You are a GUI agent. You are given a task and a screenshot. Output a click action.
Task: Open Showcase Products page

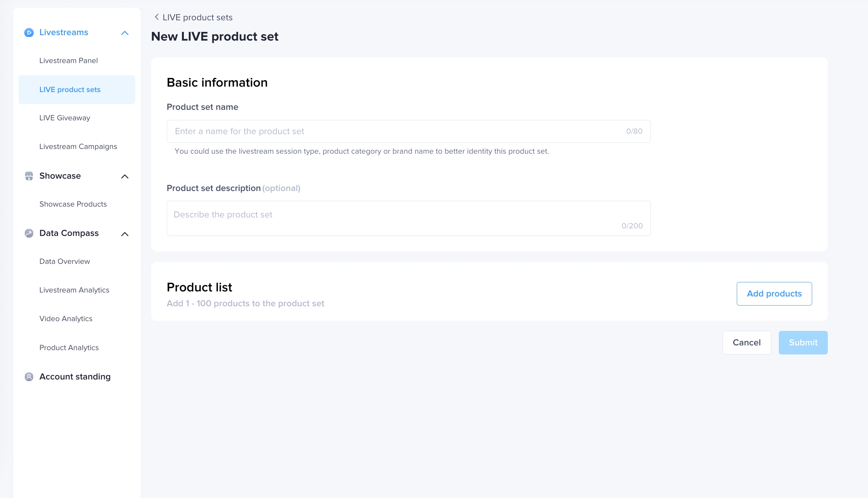coord(73,204)
